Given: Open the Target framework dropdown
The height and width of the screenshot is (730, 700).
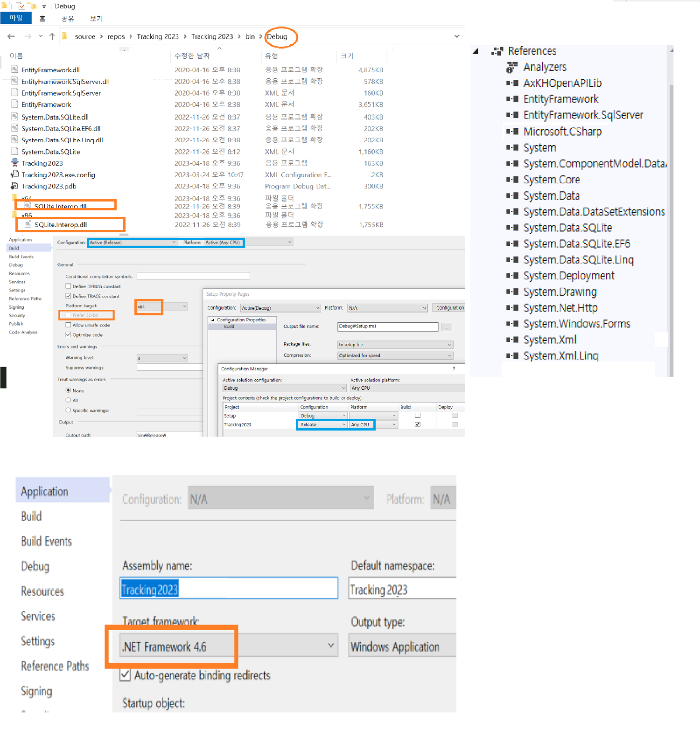Looking at the screenshot, I should (x=330, y=646).
